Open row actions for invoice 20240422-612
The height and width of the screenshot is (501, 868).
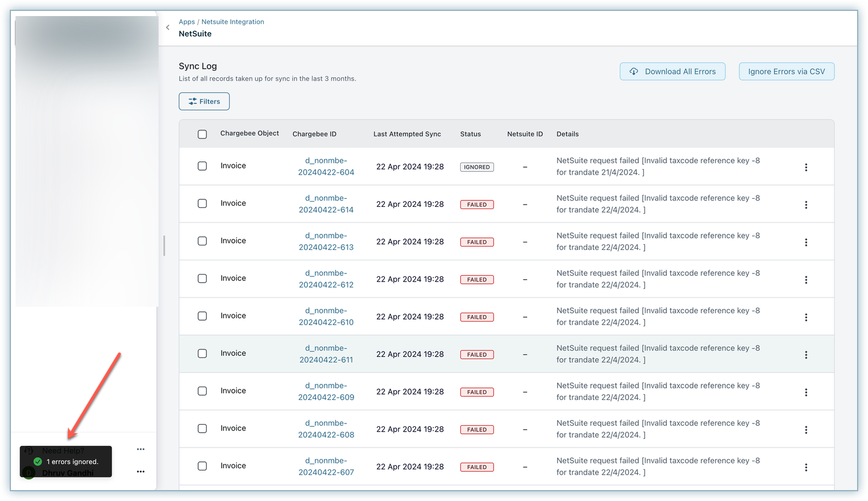click(x=806, y=280)
